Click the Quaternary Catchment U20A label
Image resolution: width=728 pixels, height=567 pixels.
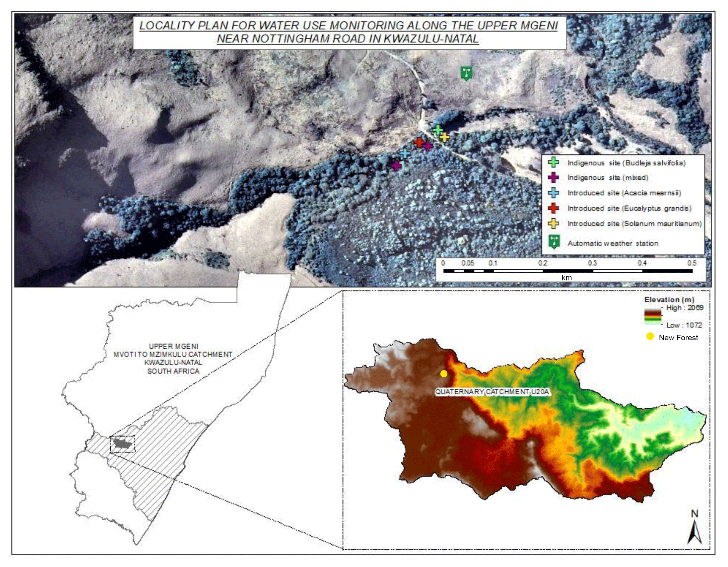pos(492,392)
